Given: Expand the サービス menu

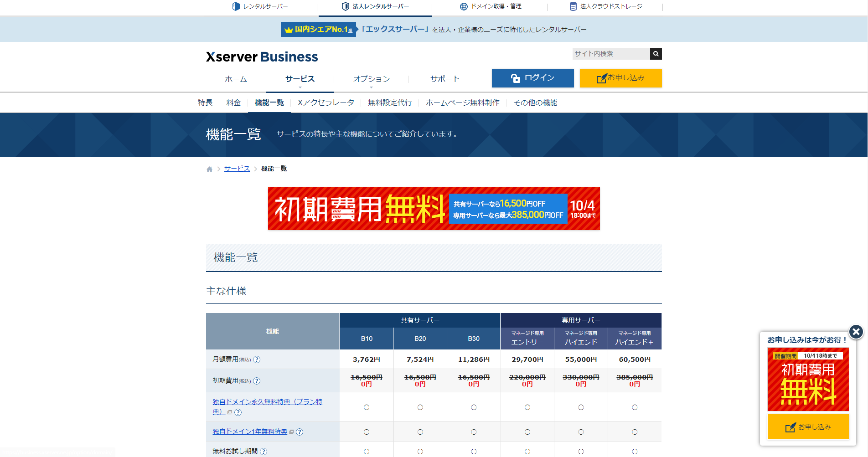Looking at the screenshot, I should [300, 79].
